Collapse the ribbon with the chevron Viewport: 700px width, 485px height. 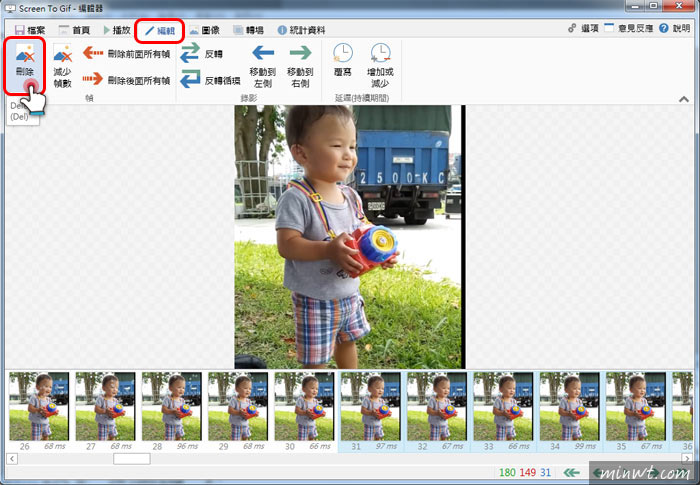(683, 99)
